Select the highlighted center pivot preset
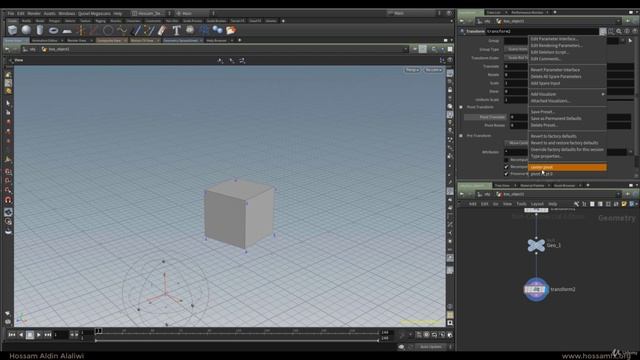Image resolution: width=640 pixels, height=360 pixels. click(567, 167)
